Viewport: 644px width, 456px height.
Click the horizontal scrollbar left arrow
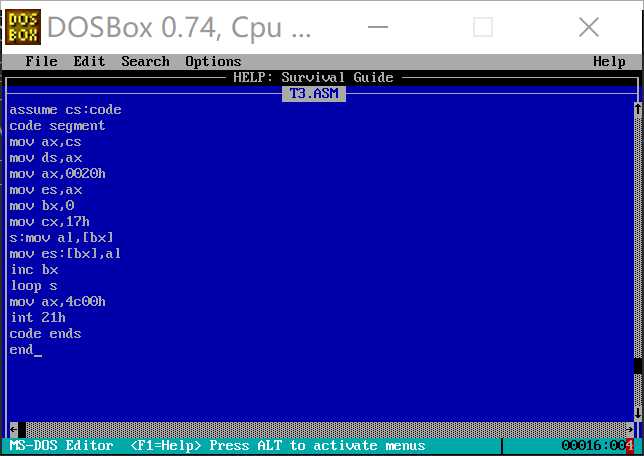[x=13, y=430]
